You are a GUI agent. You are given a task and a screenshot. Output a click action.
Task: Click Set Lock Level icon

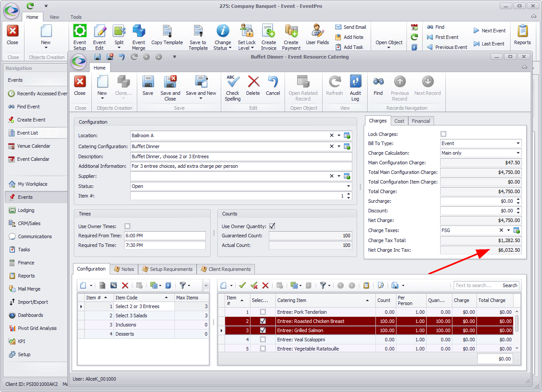tap(247, 31)
